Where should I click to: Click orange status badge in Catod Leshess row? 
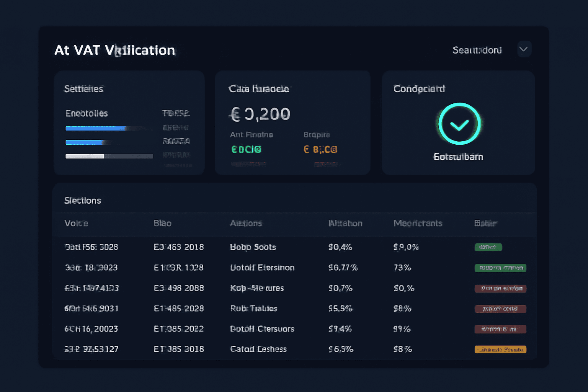coord(500,350)
